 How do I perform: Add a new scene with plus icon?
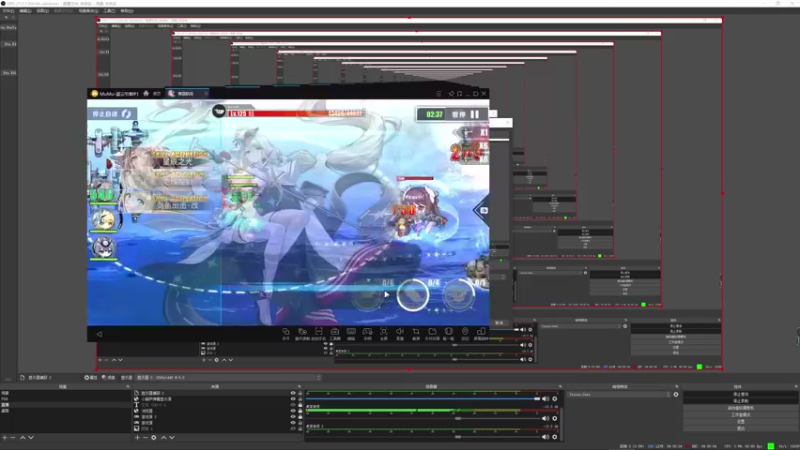click(5, 438)
